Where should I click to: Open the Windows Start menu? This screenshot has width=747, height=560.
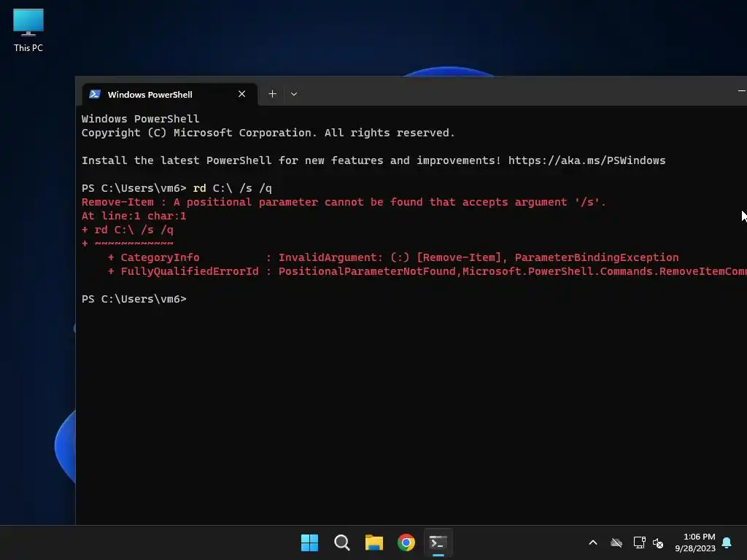(309, 542)
